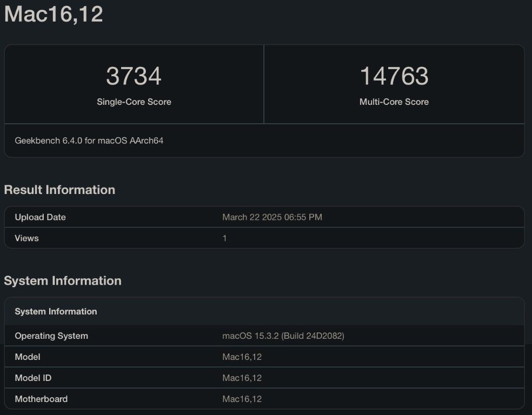Click the Views row label
The height and width of the screenshot is (415, 532).
27,238
